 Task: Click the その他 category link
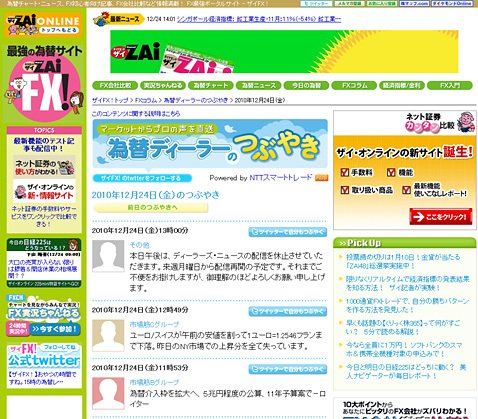tap(139, 245)
